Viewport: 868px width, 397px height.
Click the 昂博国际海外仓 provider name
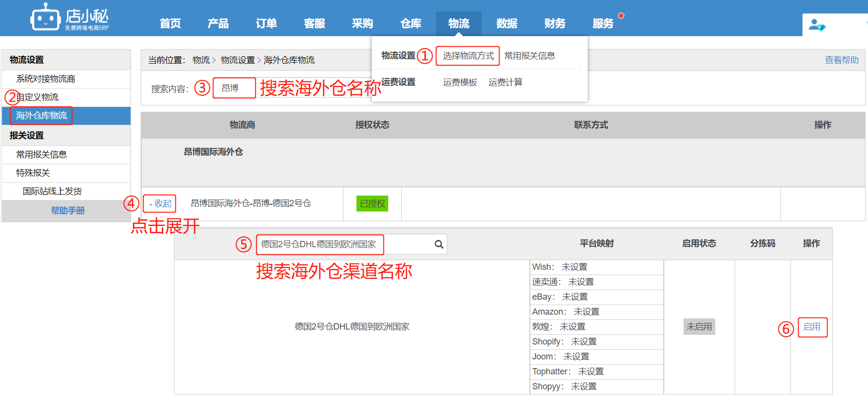(213, 152)
